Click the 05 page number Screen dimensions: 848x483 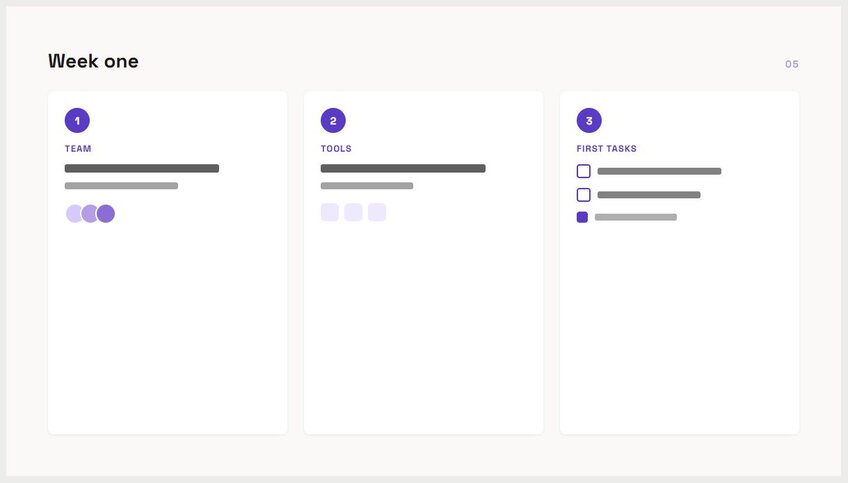tap(792, 64)
